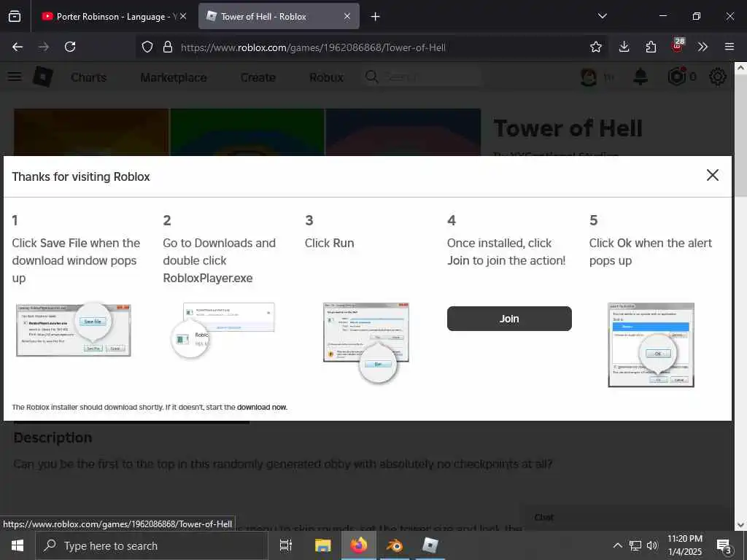This screenshot has height=560, width=747.
Task: Open tracking protection shield icon
Action: 147,47
